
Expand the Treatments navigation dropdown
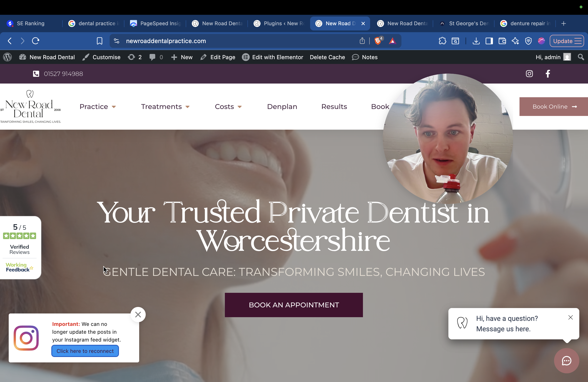(x=165, y=107)
